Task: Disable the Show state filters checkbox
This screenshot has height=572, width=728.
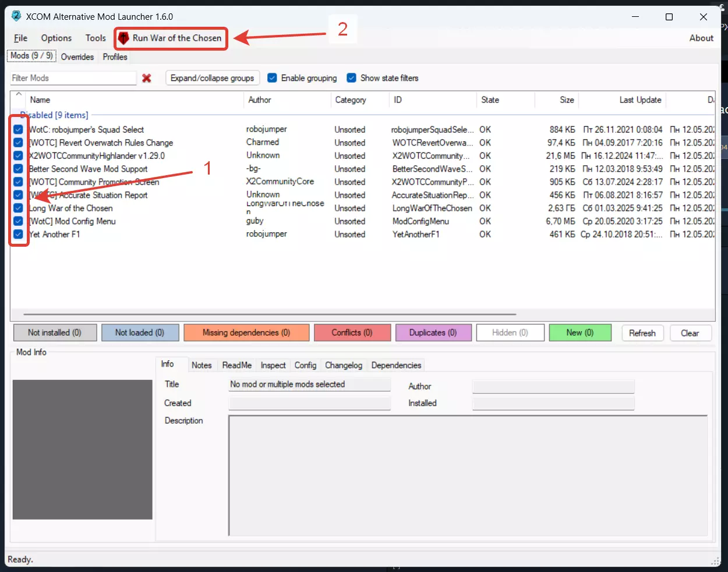Action: click(351, 78)
